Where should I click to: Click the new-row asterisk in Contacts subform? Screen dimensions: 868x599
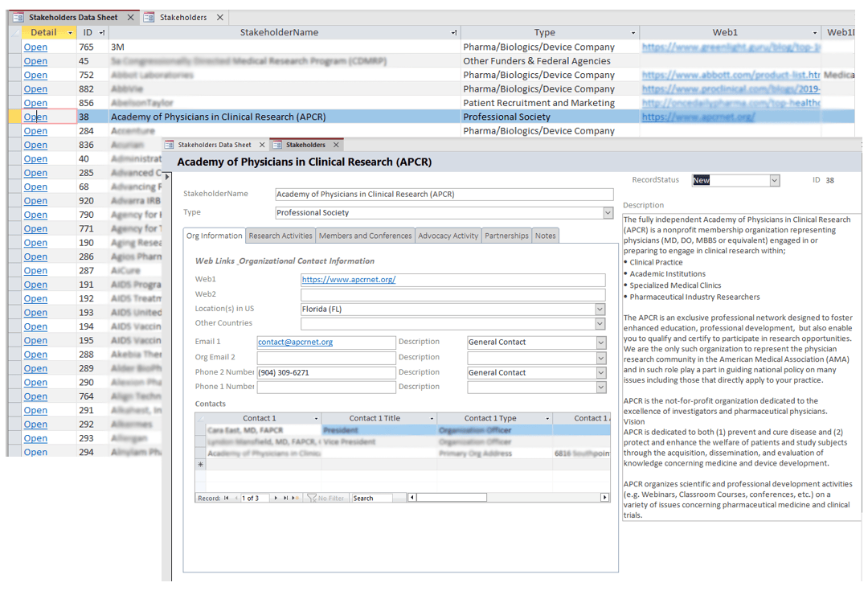(x=200, y=465)
